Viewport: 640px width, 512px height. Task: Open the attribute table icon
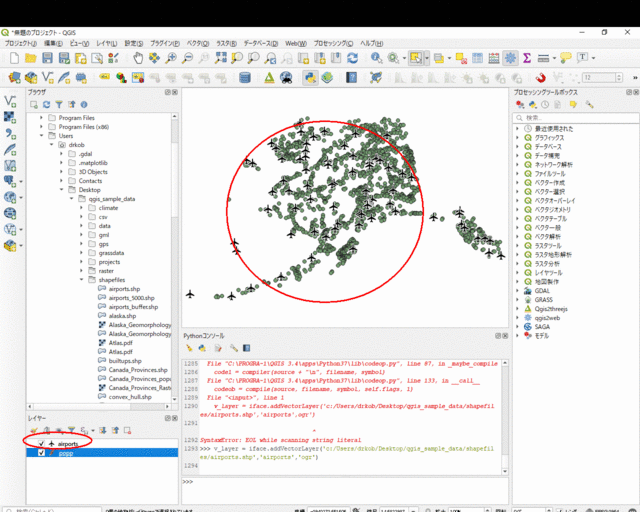click(x=477, y=58)
